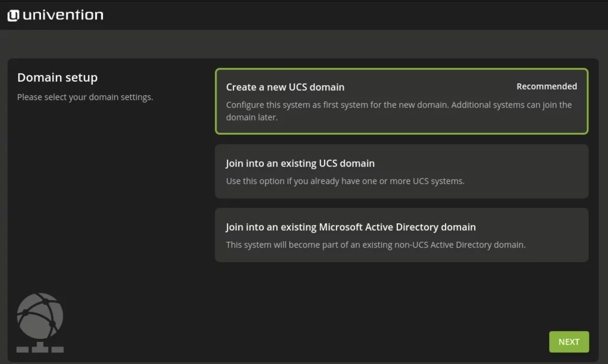Choose Join into an existing UCS domain
Viewport: 608px width, 364px height.
(x=402, y=171)
